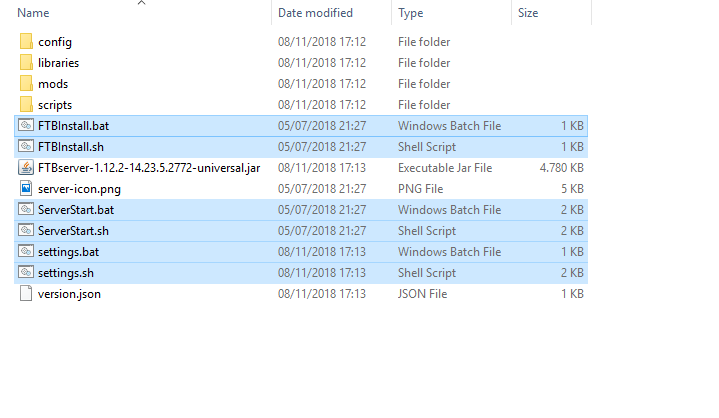Click the mods folder icon
The image size is (719, 418).
tap(26, 84)
